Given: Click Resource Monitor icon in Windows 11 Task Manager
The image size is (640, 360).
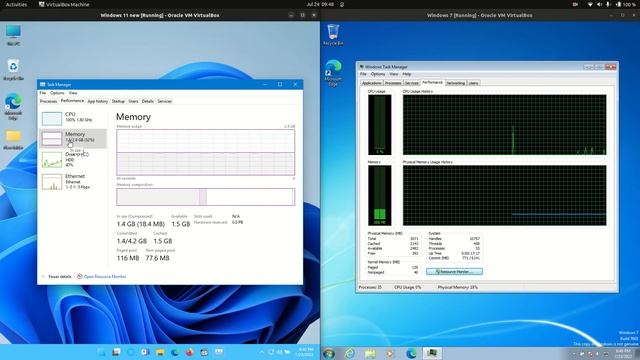Looking at the screenshot, I should pos(80,277).
